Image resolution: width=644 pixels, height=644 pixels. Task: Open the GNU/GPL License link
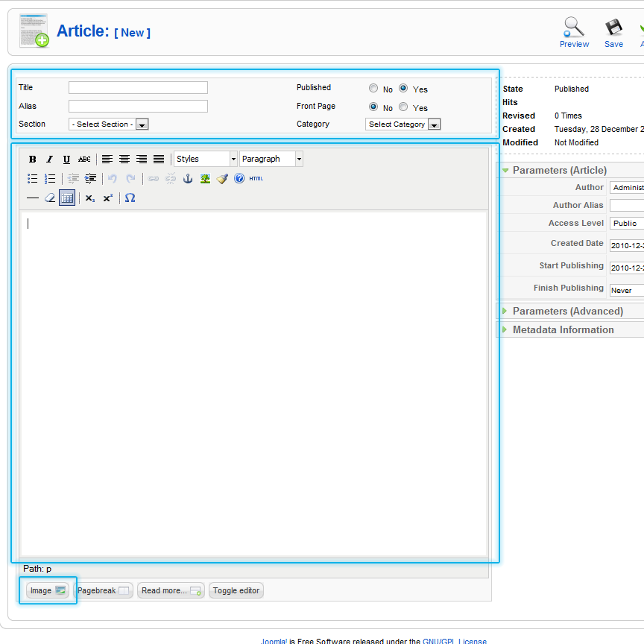tap(455, 641)
